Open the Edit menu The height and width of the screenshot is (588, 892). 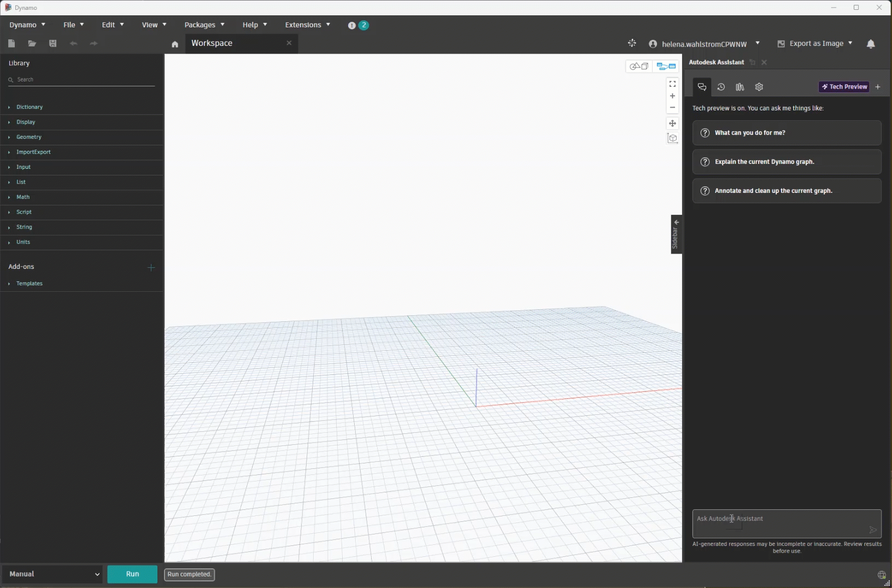pos(113,25)
